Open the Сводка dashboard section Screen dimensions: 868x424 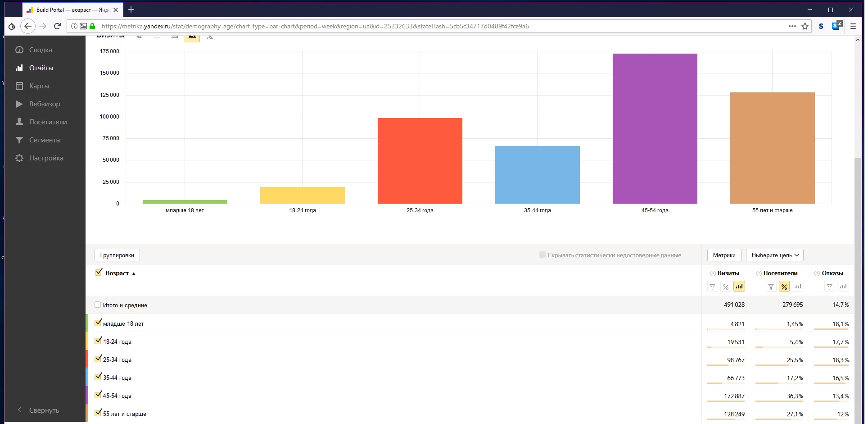tap(34, 50)
